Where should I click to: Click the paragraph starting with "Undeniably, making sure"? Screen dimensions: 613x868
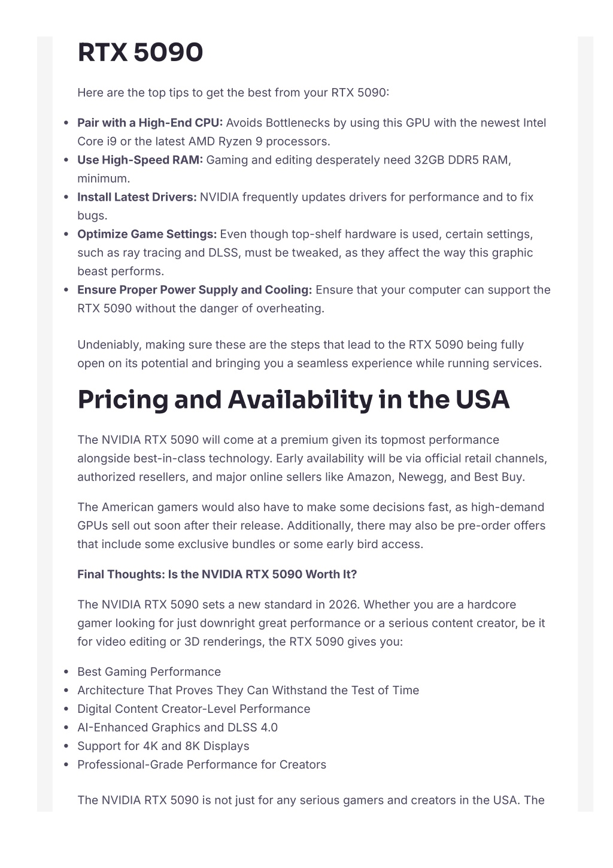(309, 354)
